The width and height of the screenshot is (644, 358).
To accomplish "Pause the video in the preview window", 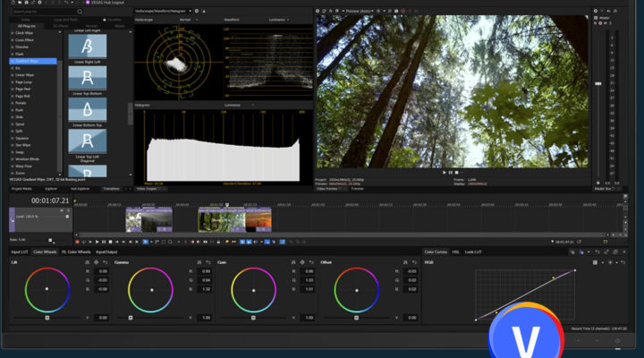I will point(451,173).
